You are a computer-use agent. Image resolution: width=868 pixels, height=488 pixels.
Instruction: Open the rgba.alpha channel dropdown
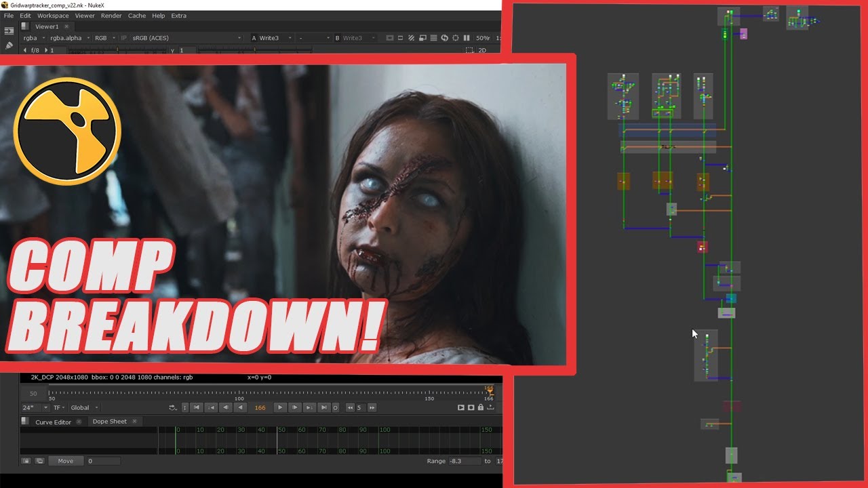point(69,38)
